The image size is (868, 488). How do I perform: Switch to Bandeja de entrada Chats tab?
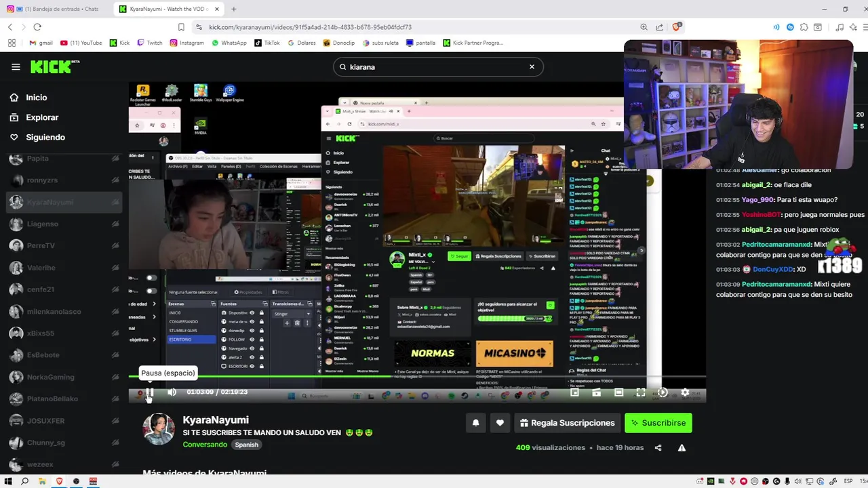coord(56,9)
